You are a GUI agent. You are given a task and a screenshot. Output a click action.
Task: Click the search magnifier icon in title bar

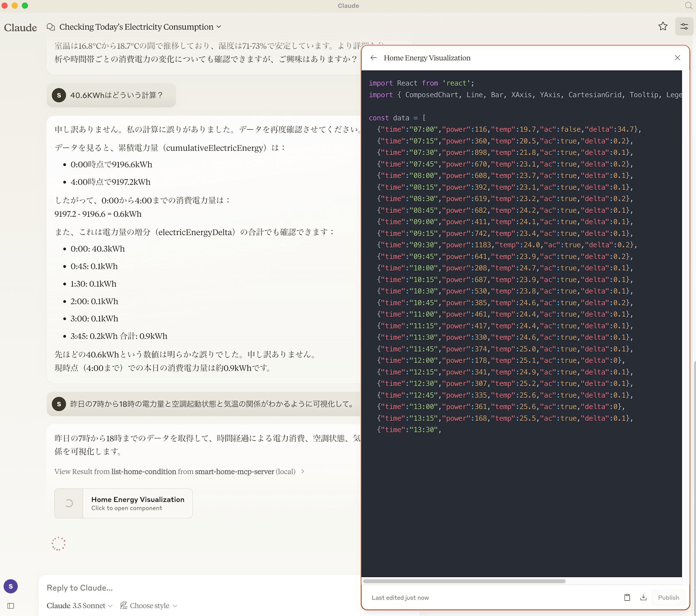pyautogui.click(x=688, y=6)
